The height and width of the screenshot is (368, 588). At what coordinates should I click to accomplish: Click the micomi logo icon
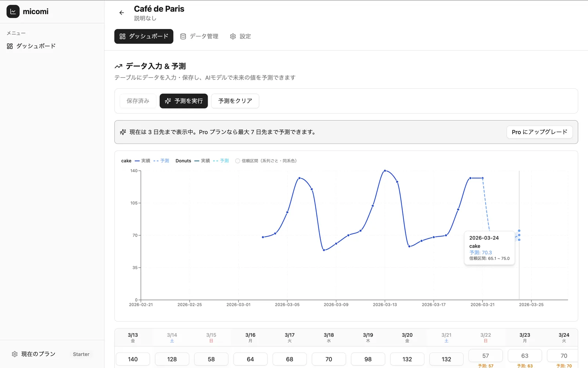(13, 11)
